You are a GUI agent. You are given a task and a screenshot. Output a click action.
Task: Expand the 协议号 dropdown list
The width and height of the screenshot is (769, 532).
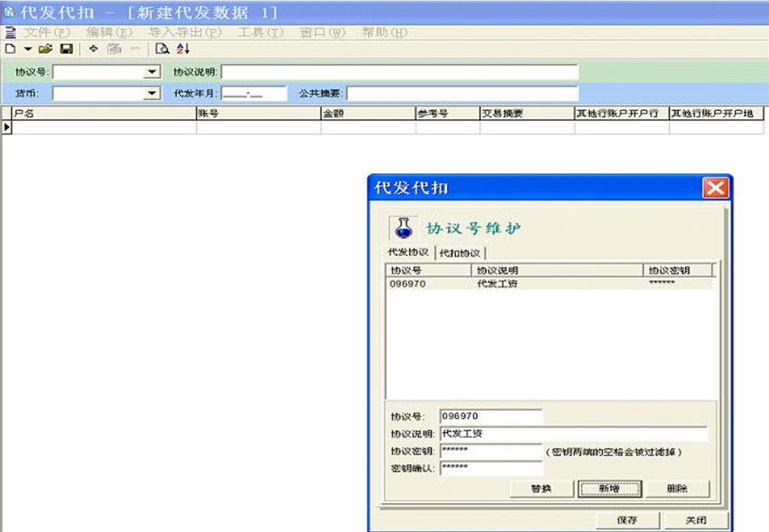(152, 72)
